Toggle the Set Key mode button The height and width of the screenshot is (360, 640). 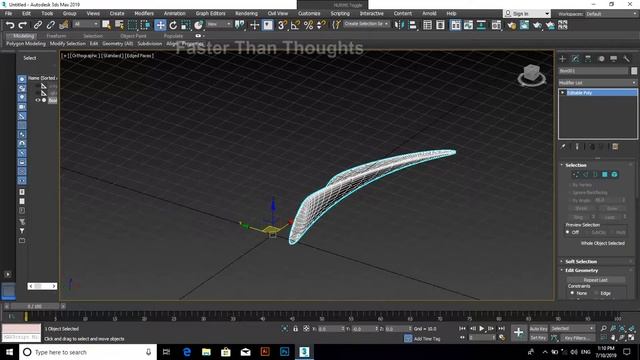tap(538, 338)
